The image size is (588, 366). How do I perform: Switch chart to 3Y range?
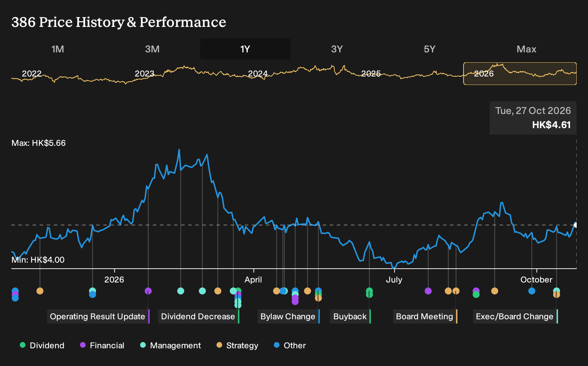pos(337,49)
